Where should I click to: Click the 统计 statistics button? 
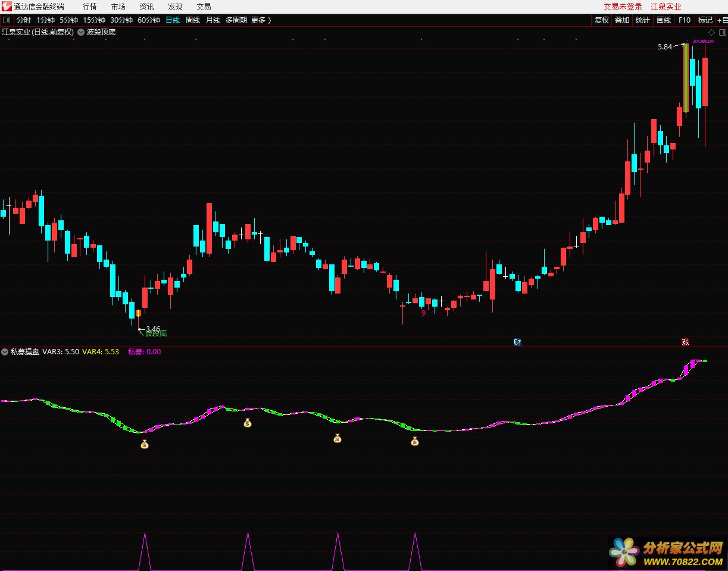(643, 20)
